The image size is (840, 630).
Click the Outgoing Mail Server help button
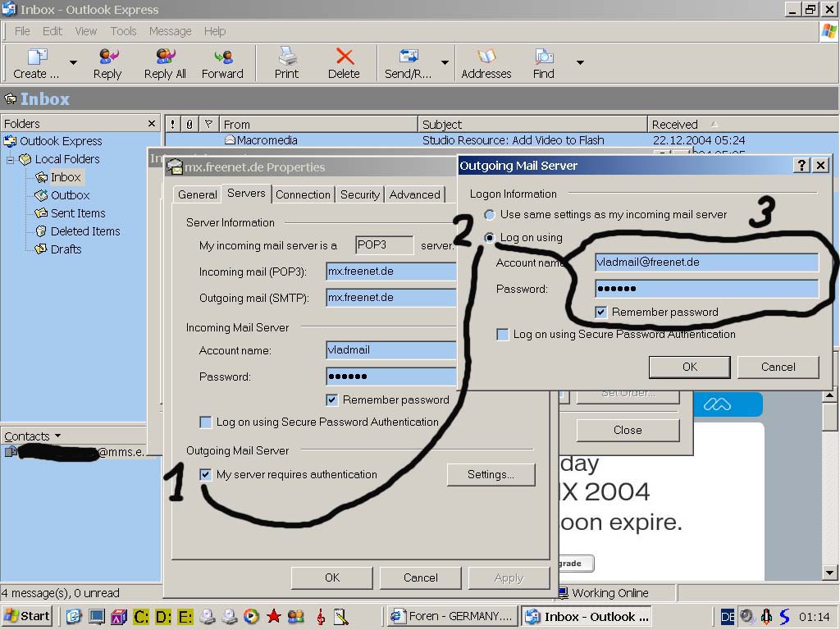801,165
